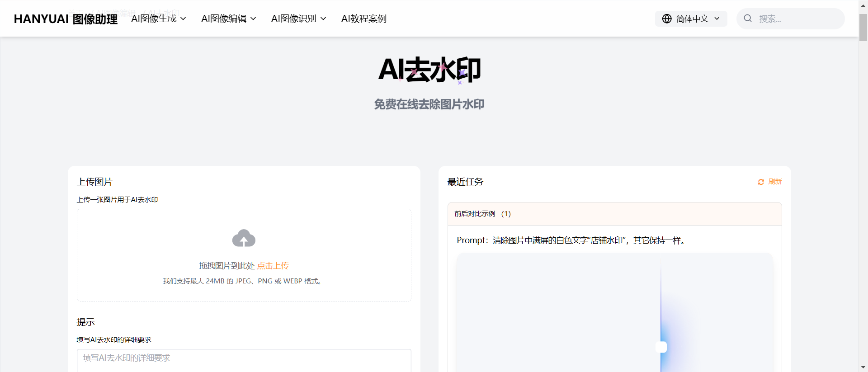Click the 免费在线去除图片水印 subtitle
Viewport: 868px width, 372px height.
coord(429,104)
